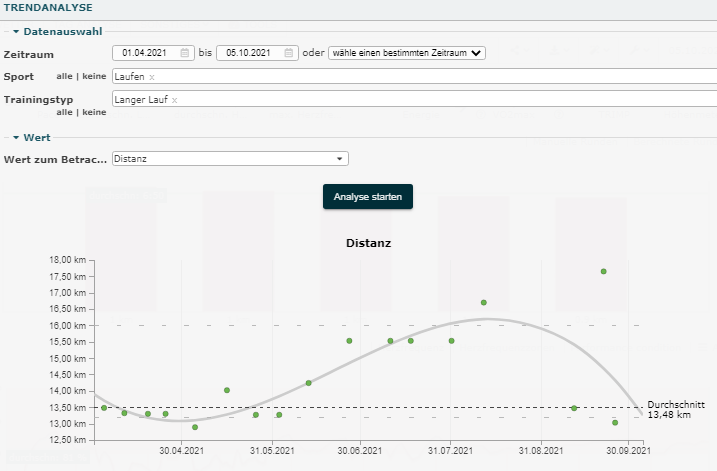The image size is (717, 471).
Task: Open the 'wähle einen bestimmten Zeitraum' dropdown
Action: (406, 53)
